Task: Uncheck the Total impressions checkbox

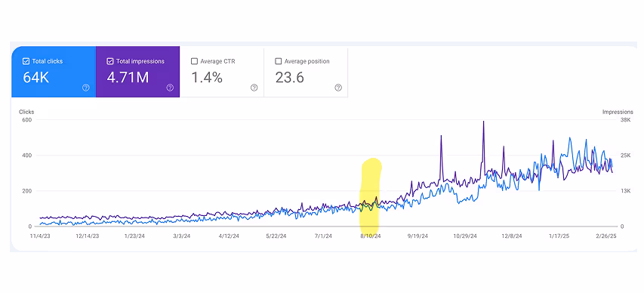Action: coord(110,61)
